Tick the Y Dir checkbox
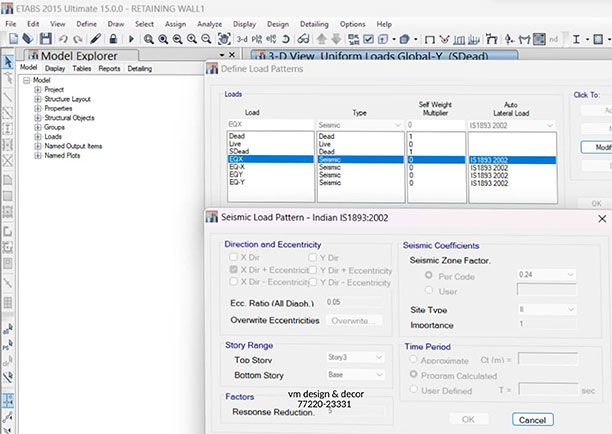This screenshot has width=612, height=434. point(313,257)
